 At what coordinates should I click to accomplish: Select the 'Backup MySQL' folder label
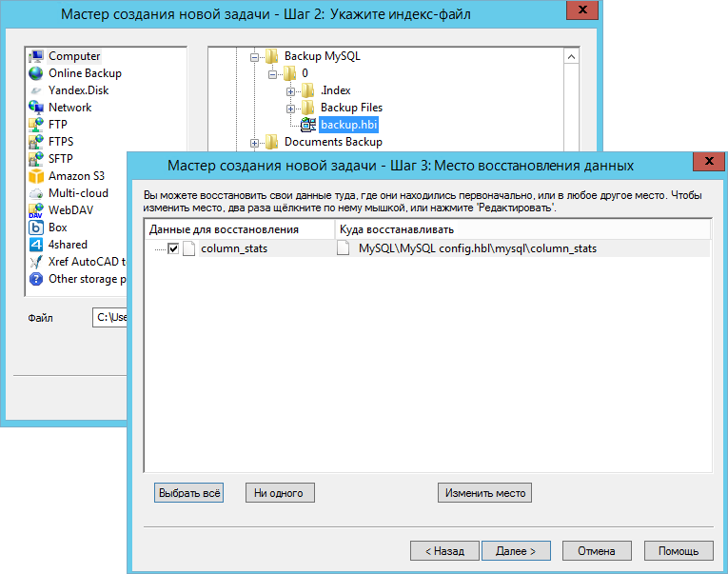pos(323,56)
